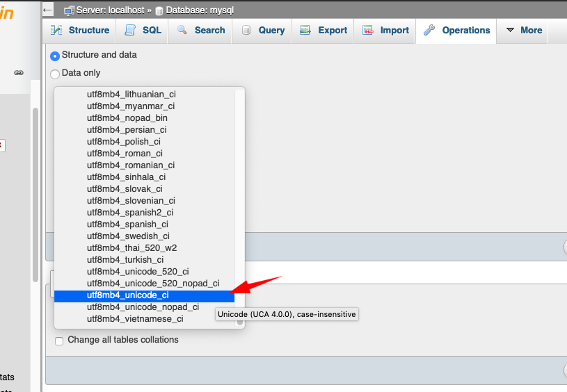Click the database icon in breadcrumb
567x392 pixels.
coord(159,11)
